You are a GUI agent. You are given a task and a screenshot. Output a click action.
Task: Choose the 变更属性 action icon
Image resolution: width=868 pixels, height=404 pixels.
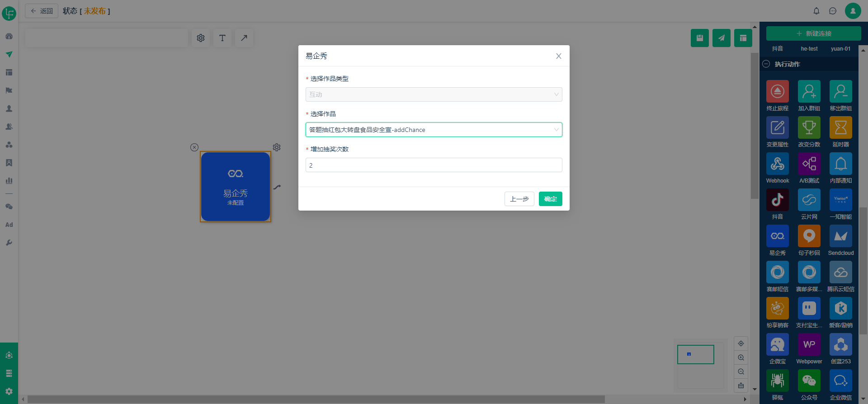[777, 127]
